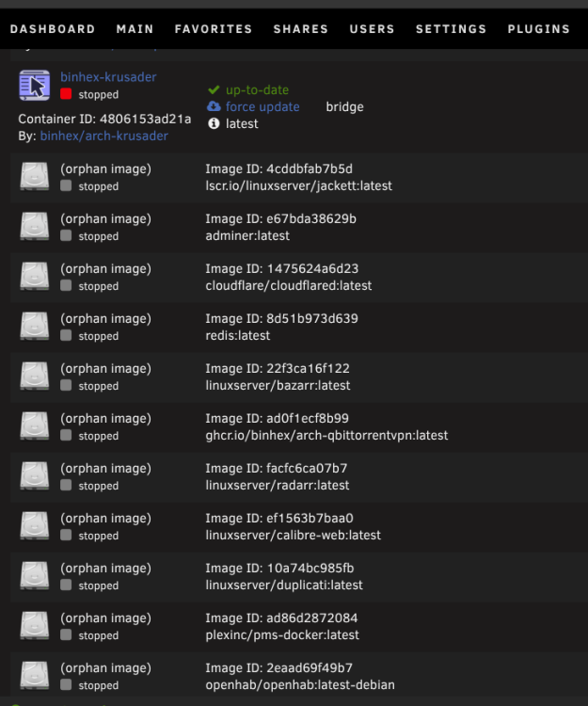The image size is (588, 706).
Task: Click linuxserver/radarr:latest image name
Action: coord(278,486)
